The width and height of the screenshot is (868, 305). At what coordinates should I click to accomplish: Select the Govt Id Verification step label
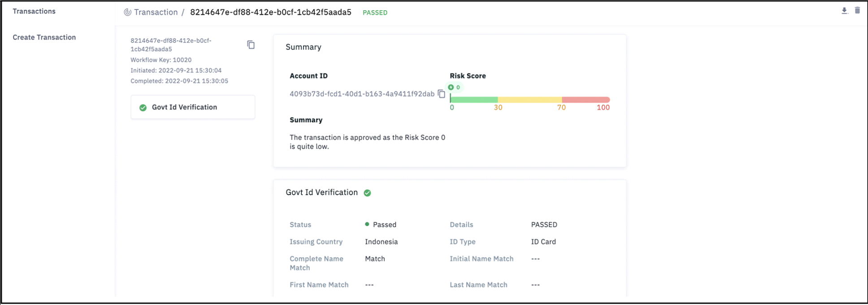click(184, 107)
